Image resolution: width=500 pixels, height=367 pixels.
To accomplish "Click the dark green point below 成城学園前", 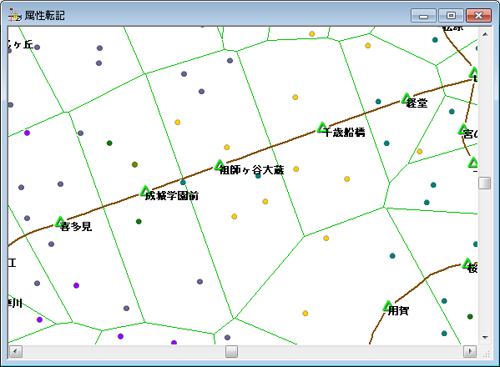I will coord(139,222).
